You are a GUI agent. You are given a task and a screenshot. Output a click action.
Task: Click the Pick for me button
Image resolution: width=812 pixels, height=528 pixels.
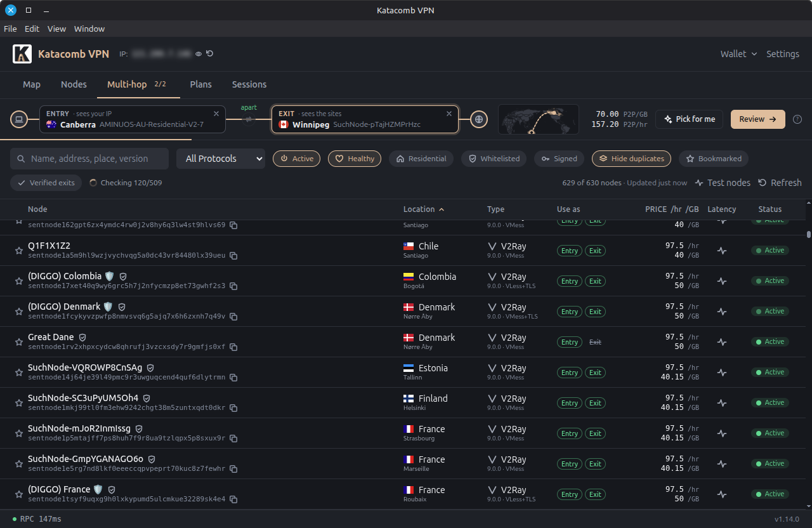coord(689,119)
